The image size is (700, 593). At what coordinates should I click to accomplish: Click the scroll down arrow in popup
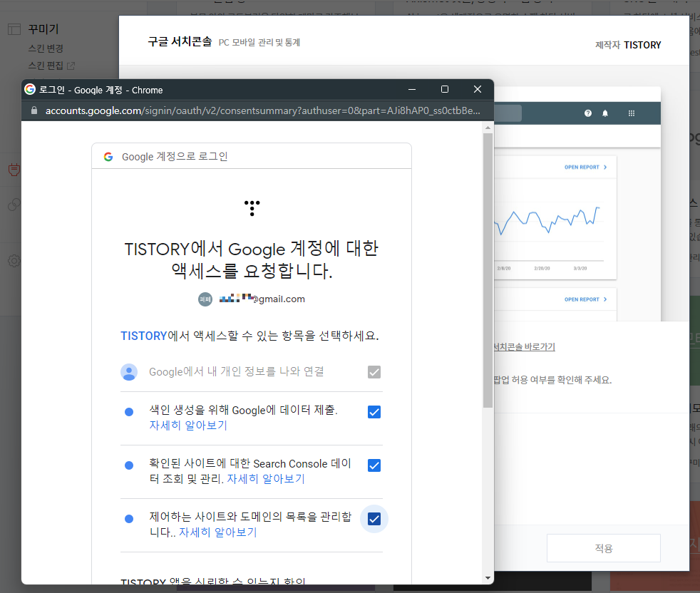click(x=488, y=578)
